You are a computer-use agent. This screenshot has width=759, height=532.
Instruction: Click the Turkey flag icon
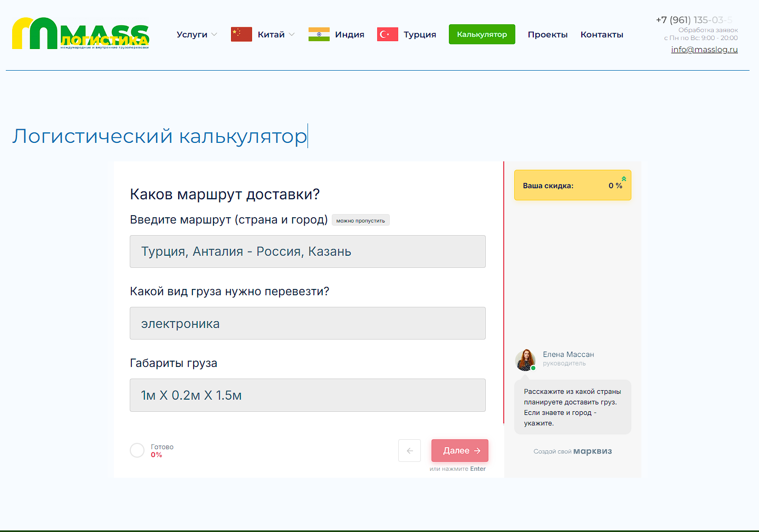pyautogui.click(x=388, y=34)
